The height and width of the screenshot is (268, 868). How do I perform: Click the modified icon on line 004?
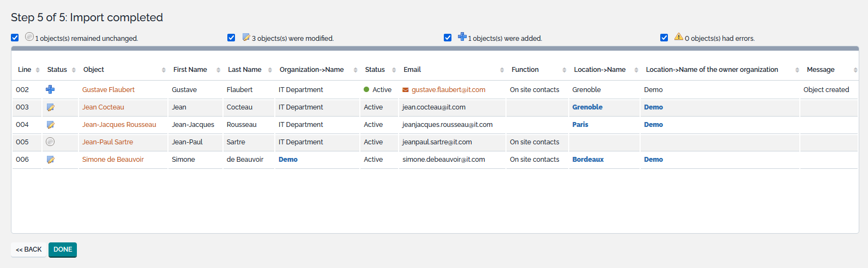pos(50,125)
